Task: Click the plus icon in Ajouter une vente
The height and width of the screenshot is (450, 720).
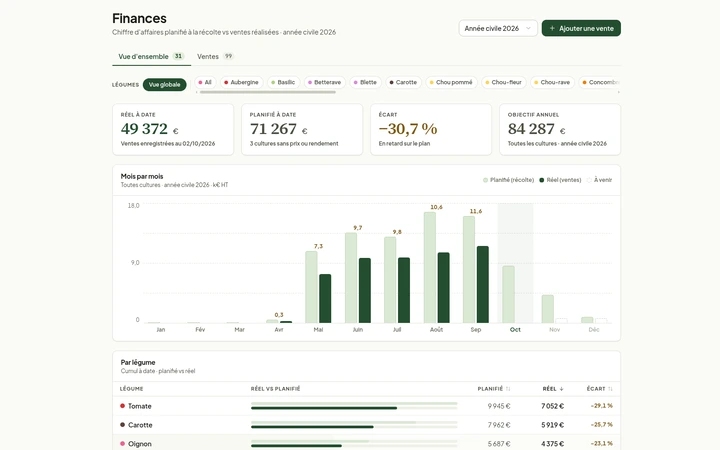Action: coord(552,28)
